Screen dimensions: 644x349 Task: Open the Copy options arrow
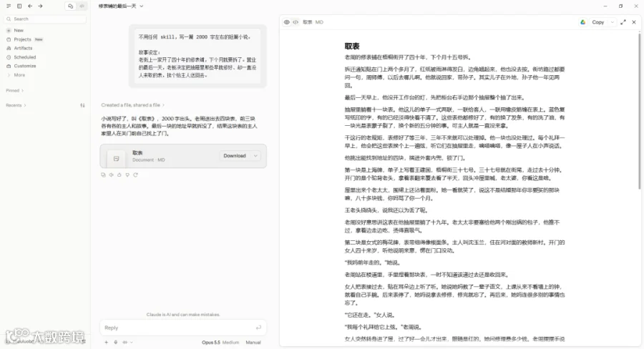click(613, 22)
